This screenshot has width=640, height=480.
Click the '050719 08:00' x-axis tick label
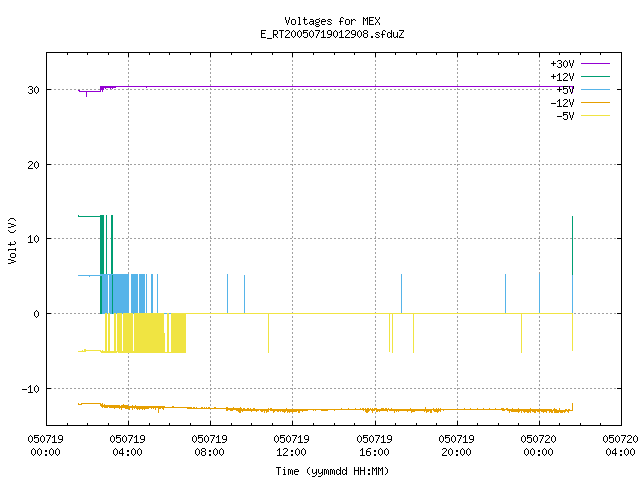tap(210, 445)
